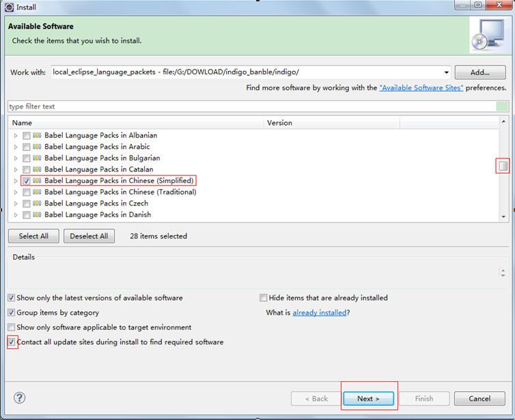Expand the Albanian language packs tree node
Image resolution: width=515 pixels, height=420 pixels.
coord(16,135)
